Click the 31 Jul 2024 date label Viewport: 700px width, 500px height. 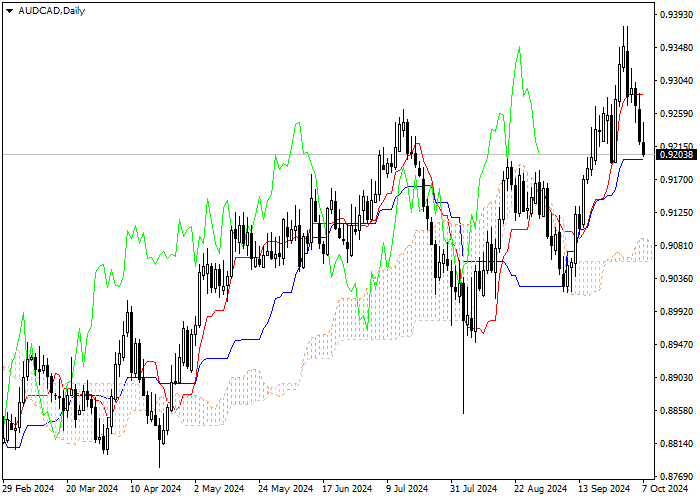coord(474,489)
